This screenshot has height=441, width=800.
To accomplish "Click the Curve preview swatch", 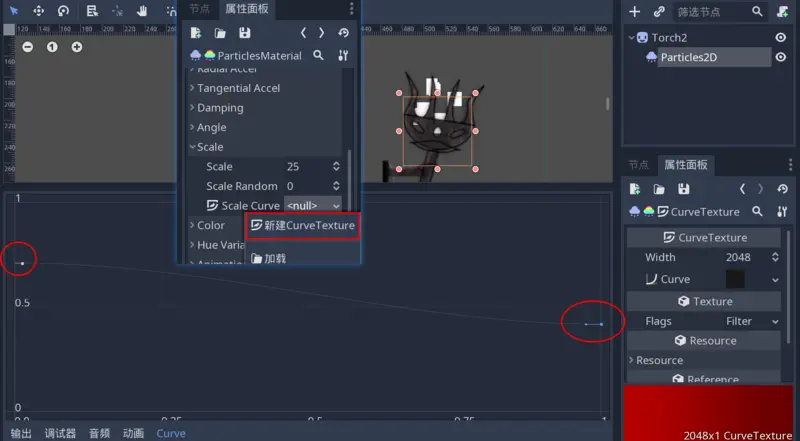I will click(735, 279).
